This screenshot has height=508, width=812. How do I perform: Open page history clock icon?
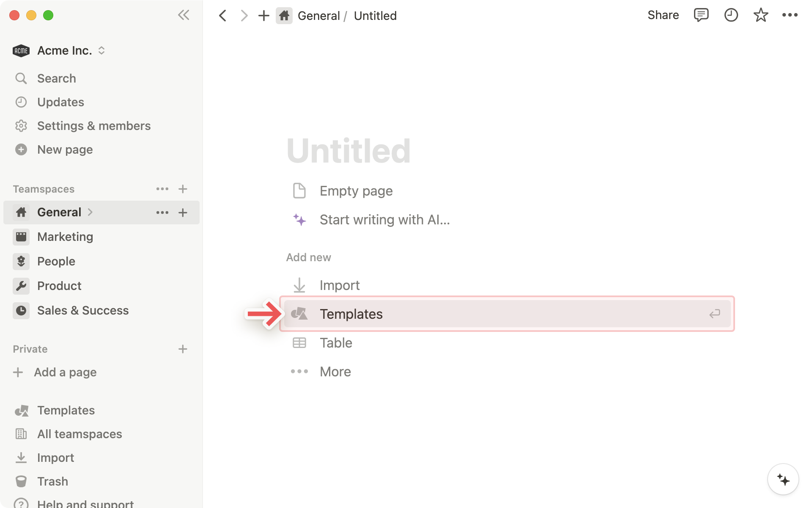coord(731,15)
